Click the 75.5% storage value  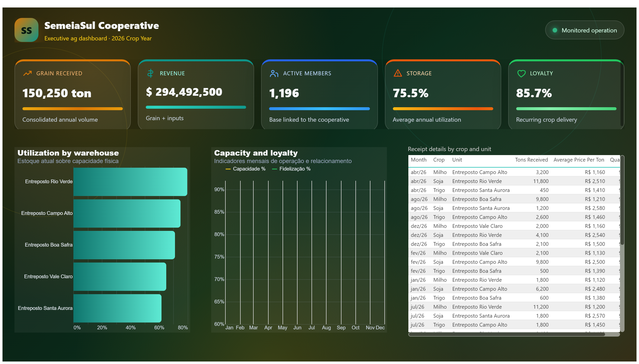click(410, 93)
